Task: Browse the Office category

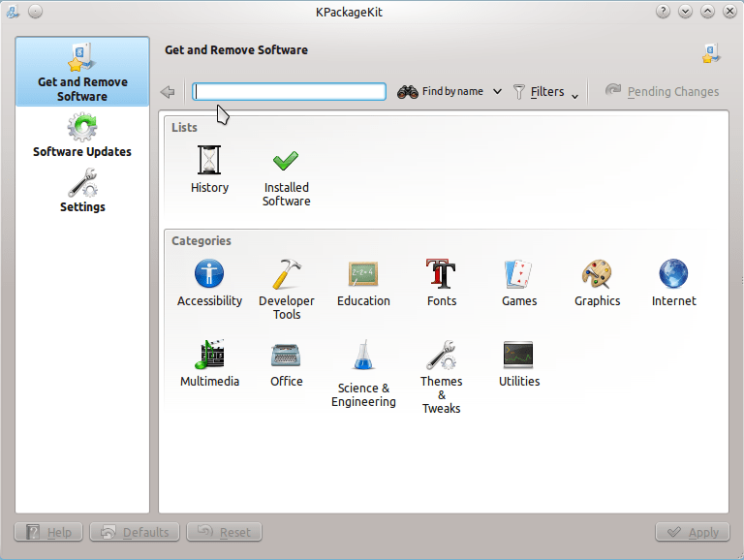Action: click(x=286, y=363)
